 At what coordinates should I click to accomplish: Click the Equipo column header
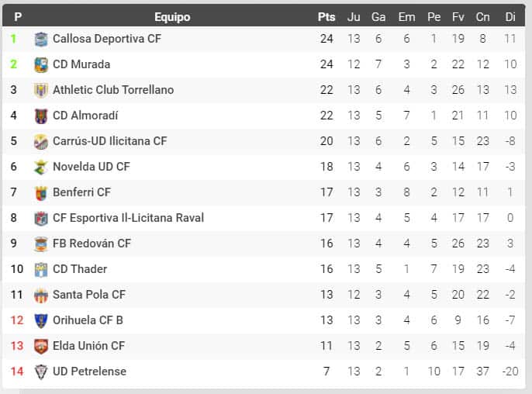point(172,16)
